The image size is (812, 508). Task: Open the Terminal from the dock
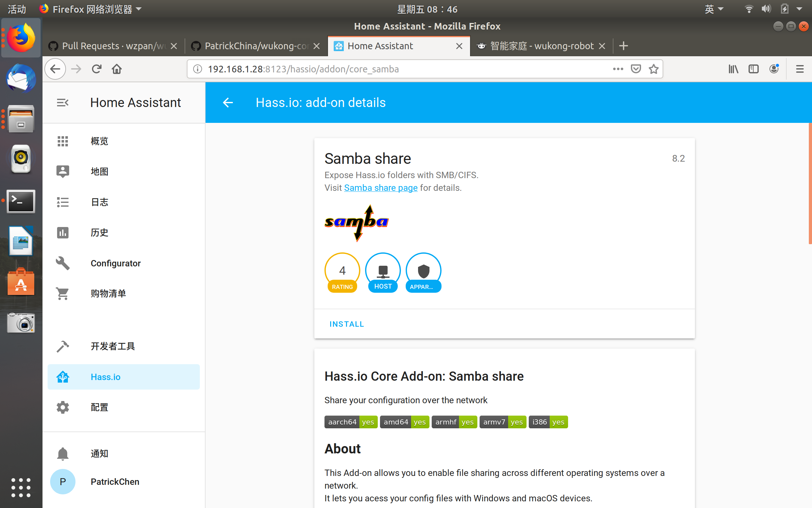(x=21, y=201)
